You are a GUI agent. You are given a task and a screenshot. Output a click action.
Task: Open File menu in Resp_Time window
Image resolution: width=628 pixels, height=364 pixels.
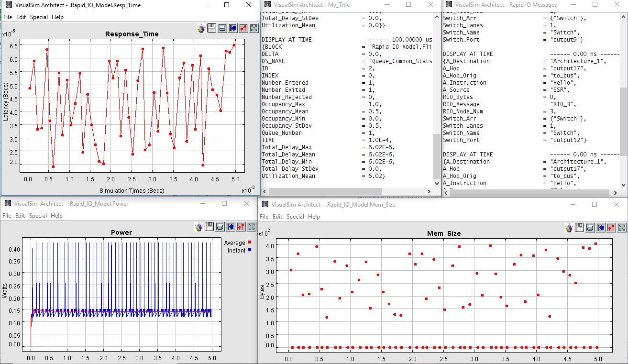click(x=8, y=17)
